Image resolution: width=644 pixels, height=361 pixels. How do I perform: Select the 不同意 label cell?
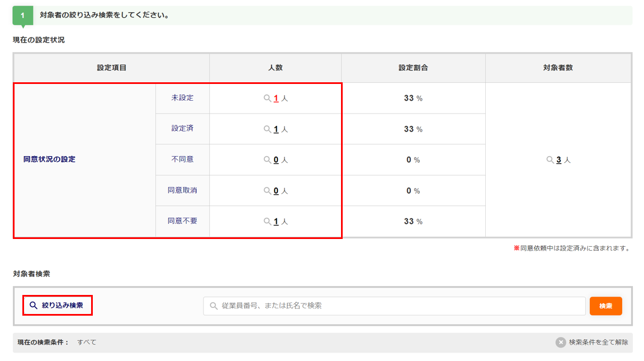[x=182, y=160]
